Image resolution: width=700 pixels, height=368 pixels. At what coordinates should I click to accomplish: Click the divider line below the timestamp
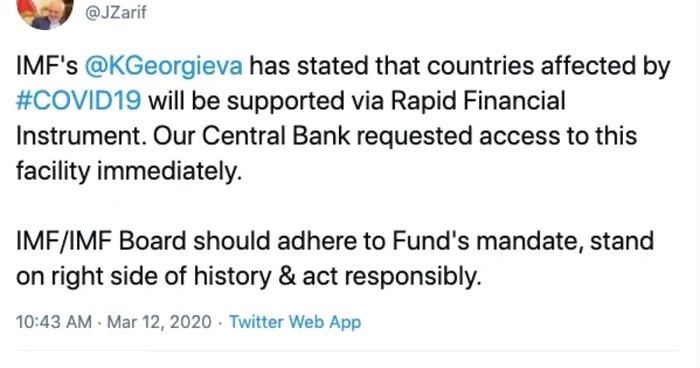pos(347,351)
